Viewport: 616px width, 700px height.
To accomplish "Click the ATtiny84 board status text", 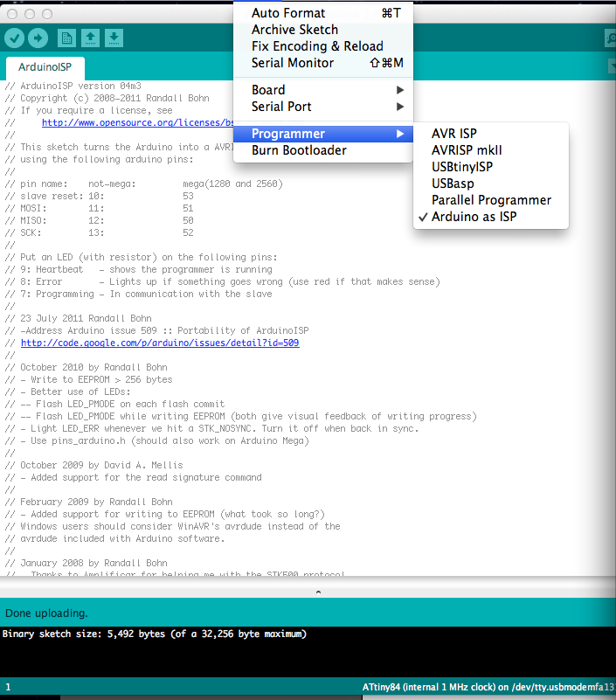I will (x=488, y=687).
